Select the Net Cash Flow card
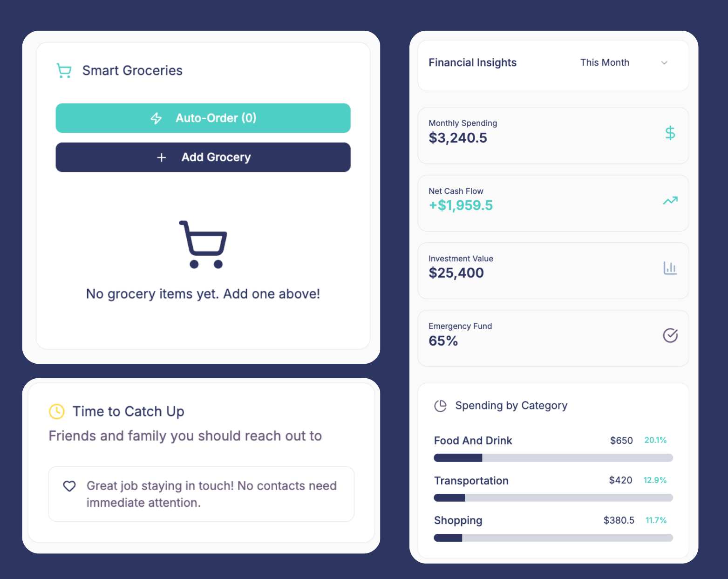The image size is (728, 579). 553,203
